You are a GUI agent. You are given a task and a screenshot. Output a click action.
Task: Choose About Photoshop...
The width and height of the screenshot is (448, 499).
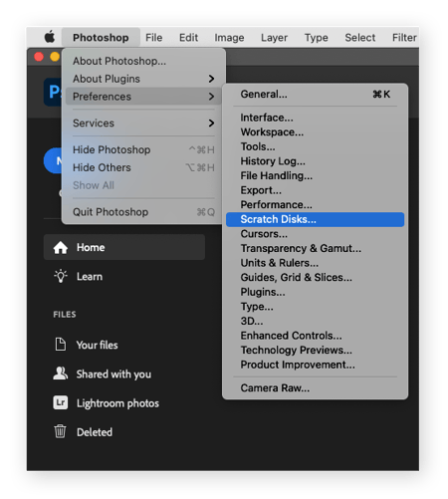click(x=143, y=61)
